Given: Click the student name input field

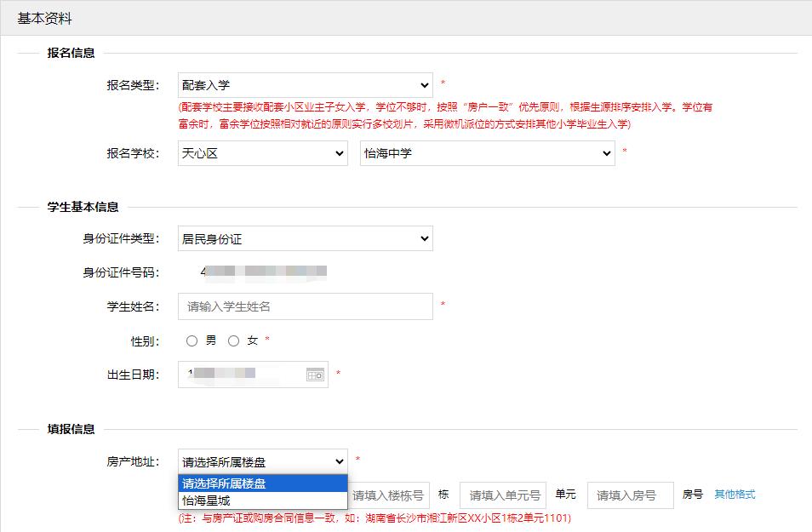Looking at the screenshot, I should click(x=305, y=306).
